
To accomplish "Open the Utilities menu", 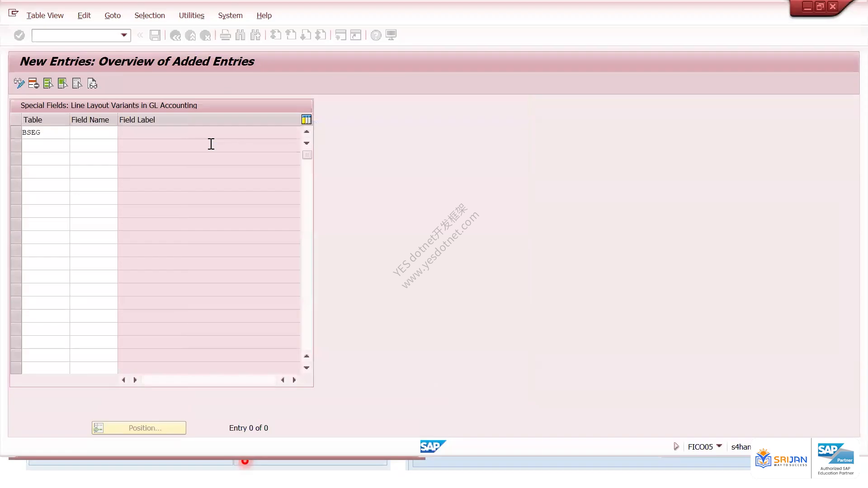I will coord(192,15).
